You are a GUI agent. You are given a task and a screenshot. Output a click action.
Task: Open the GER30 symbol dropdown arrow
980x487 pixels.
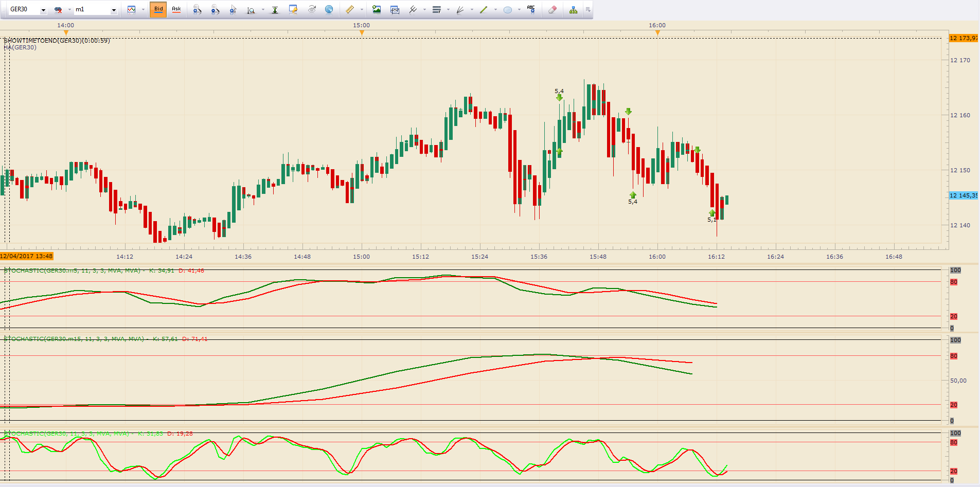coord(43,10)
